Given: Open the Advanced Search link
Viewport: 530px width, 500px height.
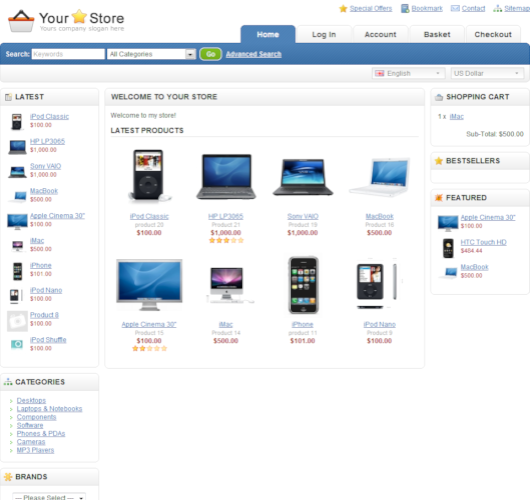Looking at the screenshot, I should click(254, 54).
